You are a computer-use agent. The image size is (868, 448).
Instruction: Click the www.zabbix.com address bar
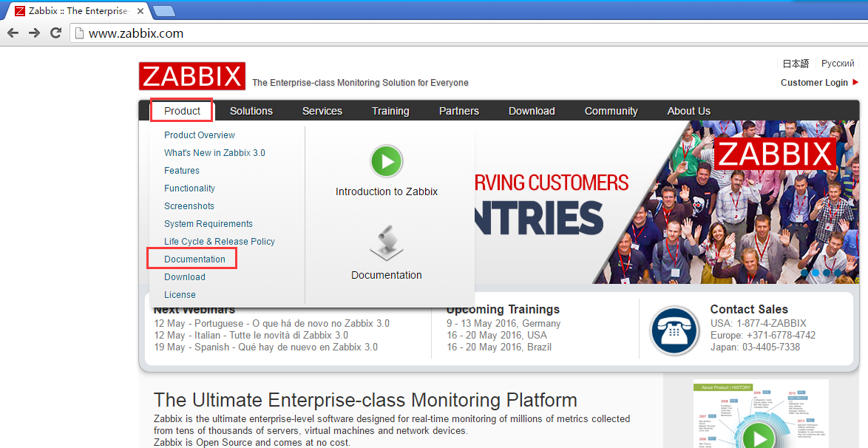tap(468, 33)
